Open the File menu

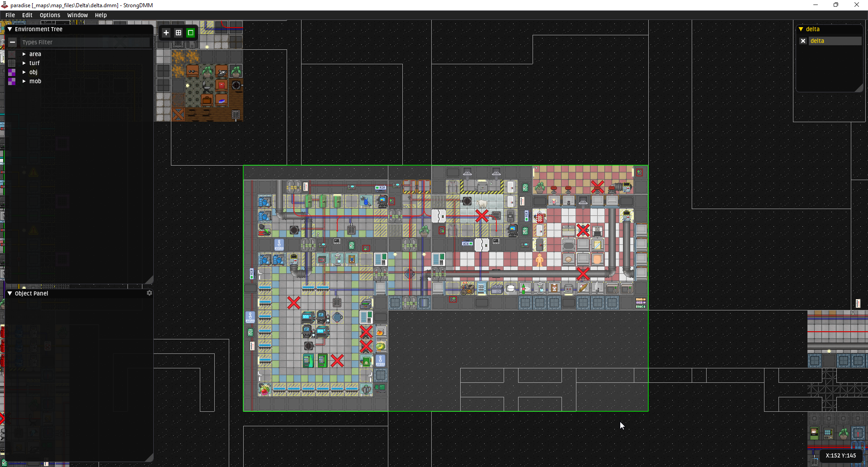(x=10, y=15)
